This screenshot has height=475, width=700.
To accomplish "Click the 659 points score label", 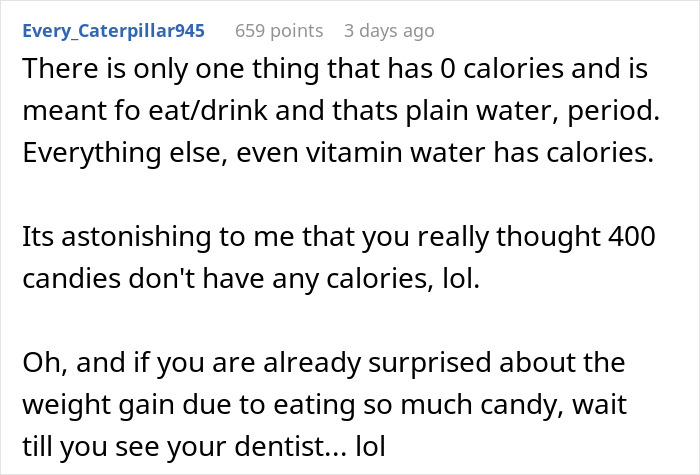I will [x=279, y=31].
